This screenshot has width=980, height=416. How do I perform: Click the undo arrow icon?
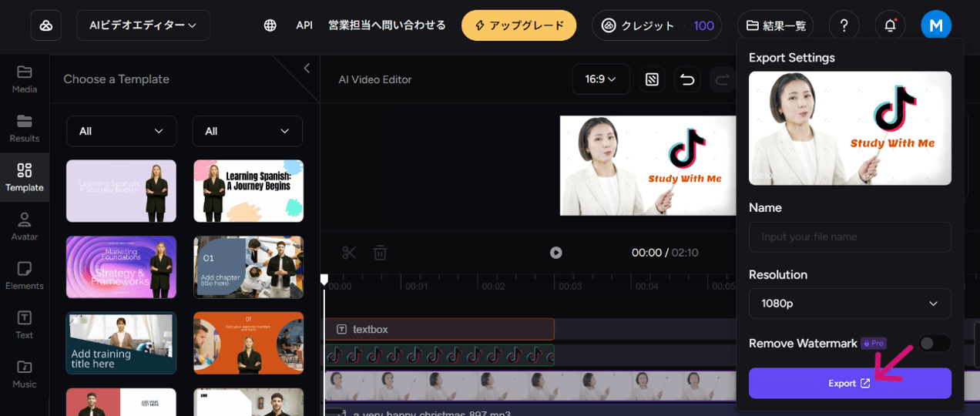pos(687,79)
